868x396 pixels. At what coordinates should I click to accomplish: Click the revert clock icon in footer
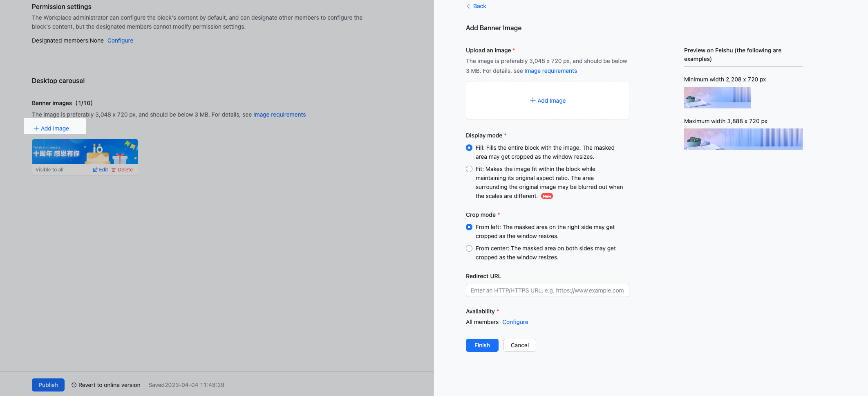[x=74, y=385]
